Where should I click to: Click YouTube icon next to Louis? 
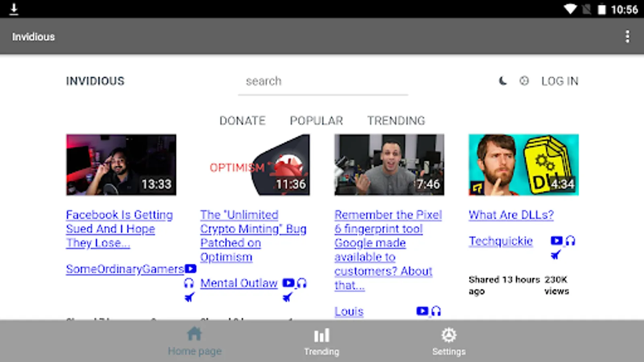click(422, 311)
